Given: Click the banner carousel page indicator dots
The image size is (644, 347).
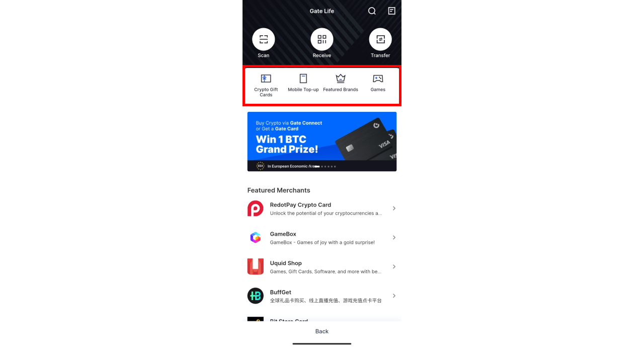Looking at the screenshot, I should coord(325,166).
